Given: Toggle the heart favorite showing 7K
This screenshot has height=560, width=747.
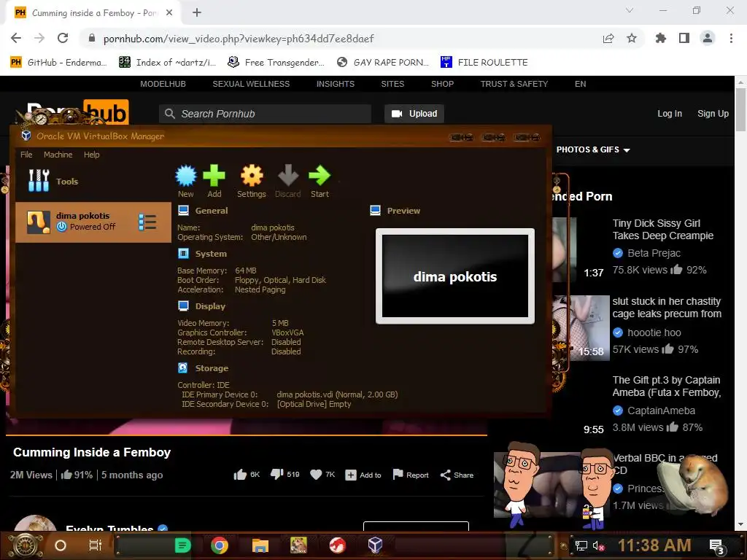Looking at the screenshot, I should pos(315,475).
